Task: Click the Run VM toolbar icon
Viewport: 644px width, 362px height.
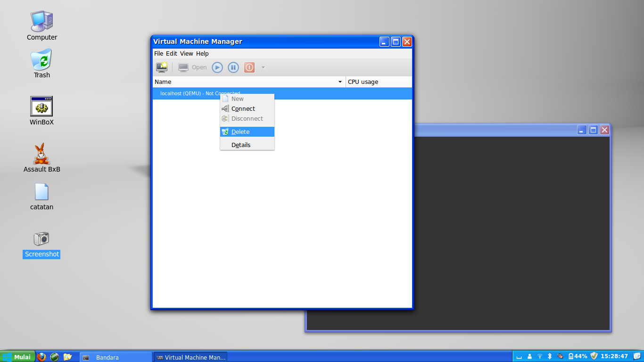Action: click(217, 67)
